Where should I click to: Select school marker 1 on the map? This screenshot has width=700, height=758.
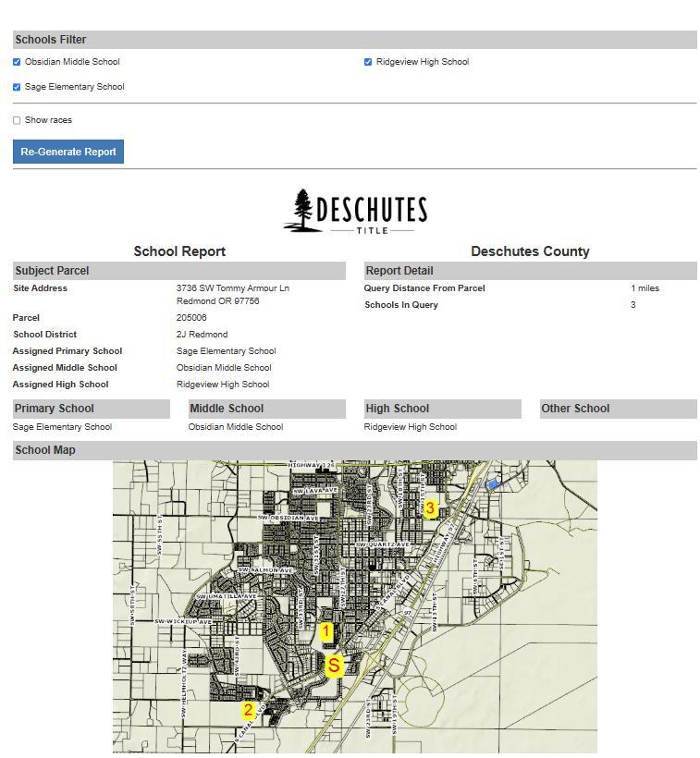click(x=326, y=631)
